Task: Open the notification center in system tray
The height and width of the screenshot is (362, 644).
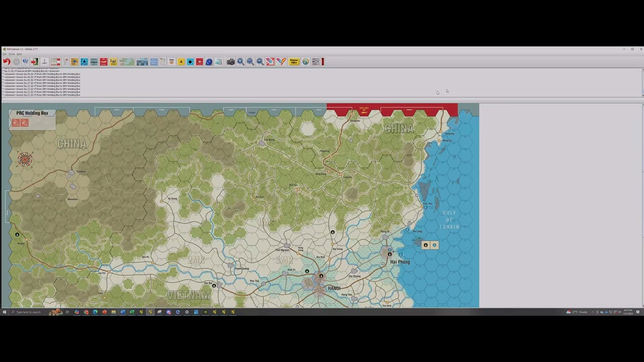Action: click(638, 312)
